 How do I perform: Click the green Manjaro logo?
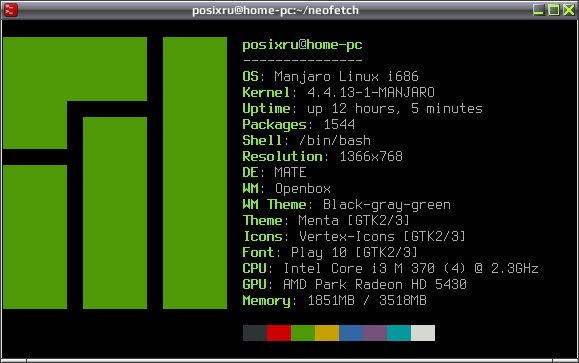pyautogui.click(x=115, y=173)
